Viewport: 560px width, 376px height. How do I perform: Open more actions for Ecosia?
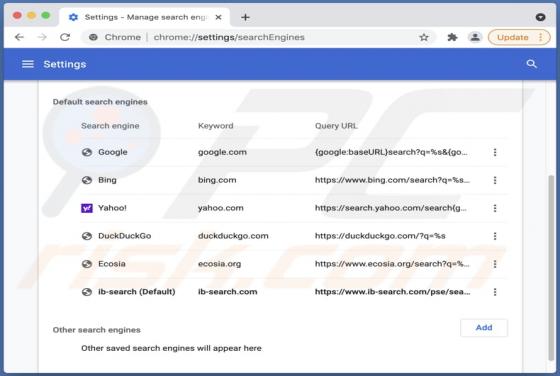tap(495, 264)
